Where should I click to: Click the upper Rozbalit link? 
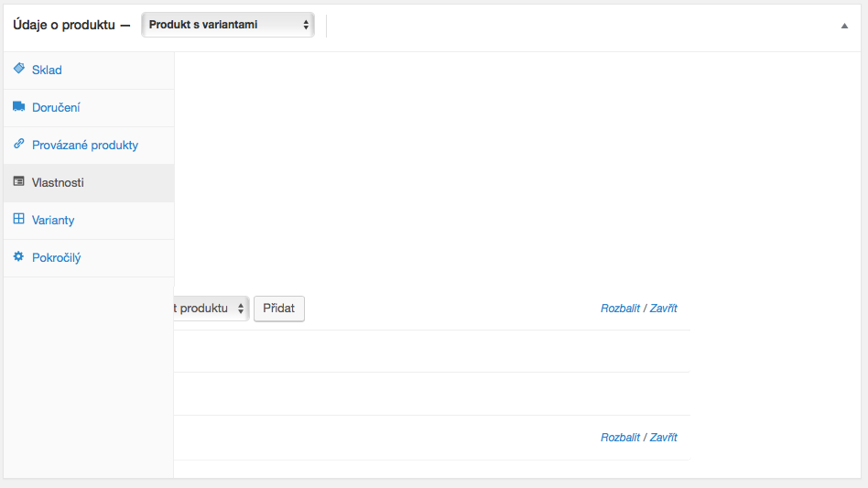(x=620, y=309)
